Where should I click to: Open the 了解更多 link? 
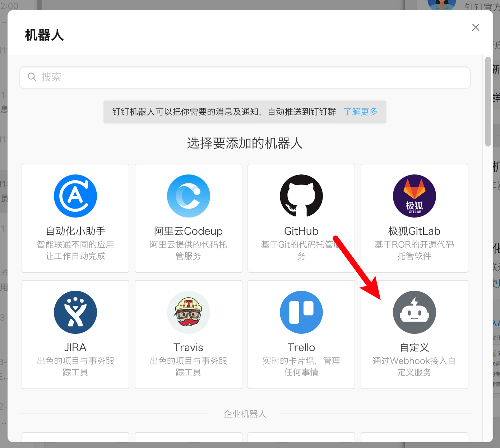[x=361, y=112]
